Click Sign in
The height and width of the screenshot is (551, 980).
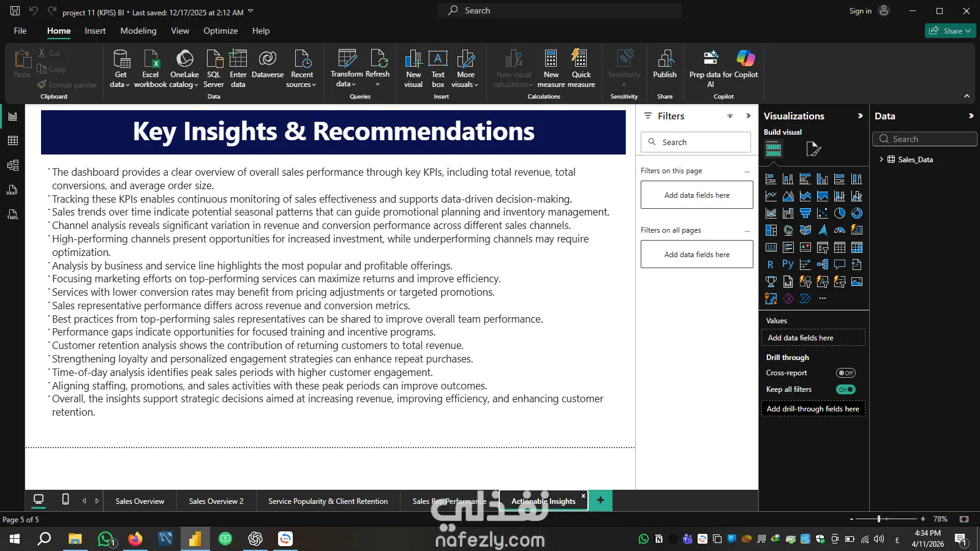click(860, 10)
